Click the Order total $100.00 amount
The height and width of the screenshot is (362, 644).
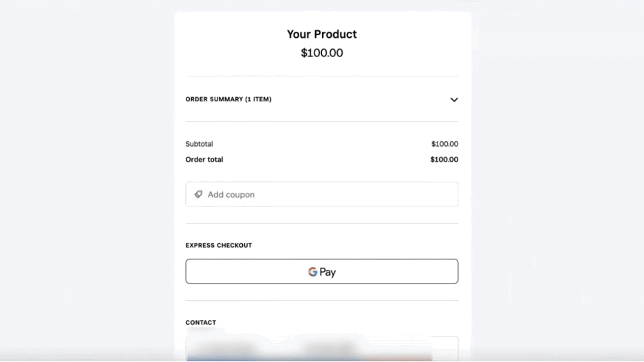444,160
